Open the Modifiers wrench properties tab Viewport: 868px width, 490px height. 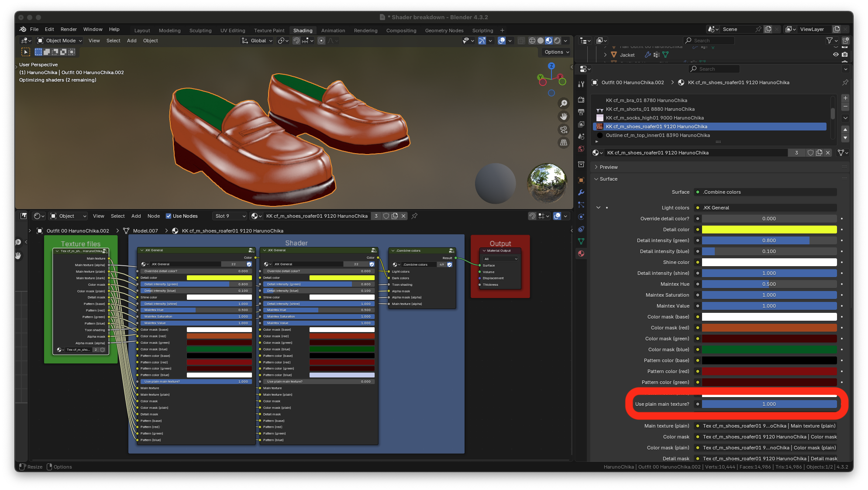[581, 192]
